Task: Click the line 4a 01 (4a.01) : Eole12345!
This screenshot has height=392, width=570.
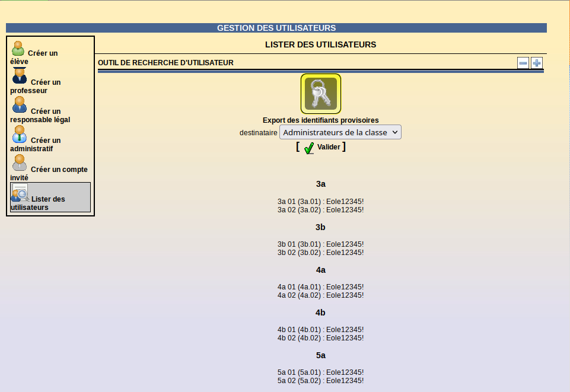Action: [x=321, y=287]
